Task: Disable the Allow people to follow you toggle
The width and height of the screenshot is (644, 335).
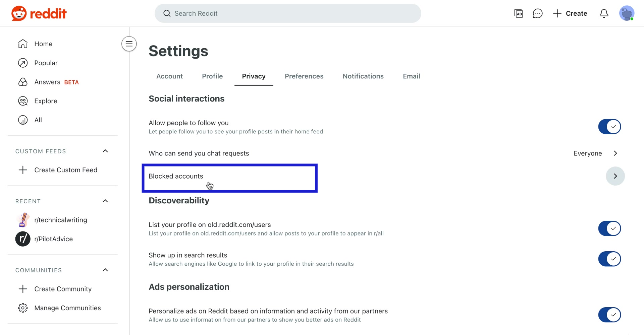Action: 609,127
